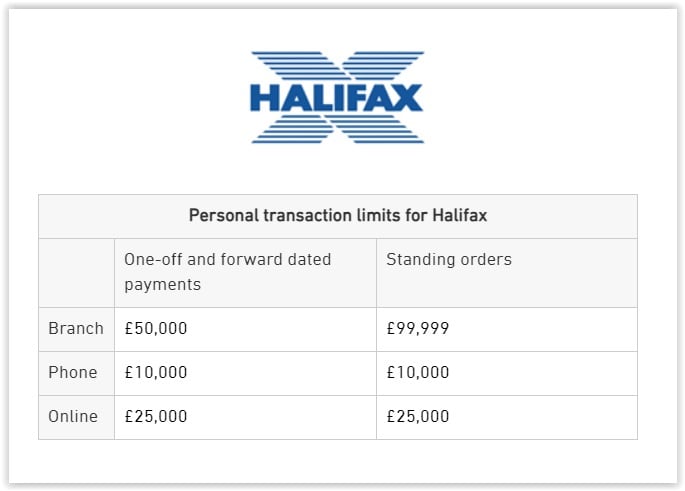Screen dimensions: 685x491
Task: Select the Online standing orders £25,000 cell
Action: 507,417
